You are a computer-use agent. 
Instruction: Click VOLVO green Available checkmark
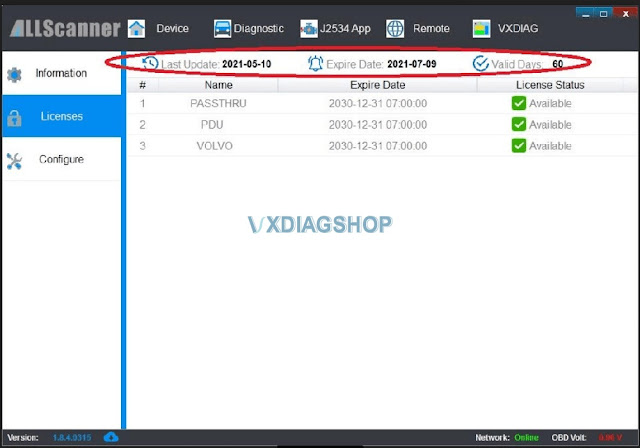click(x=519, y=146)
